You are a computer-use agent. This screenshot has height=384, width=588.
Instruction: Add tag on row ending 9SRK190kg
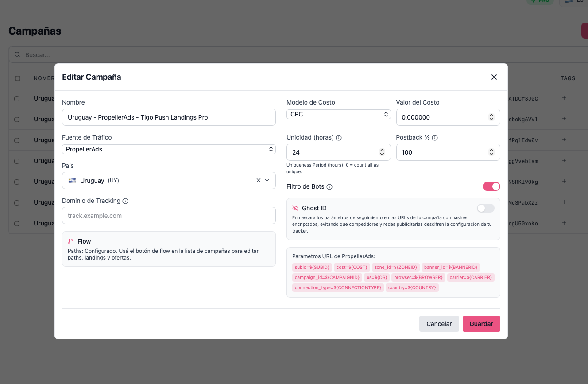(564, 181)
